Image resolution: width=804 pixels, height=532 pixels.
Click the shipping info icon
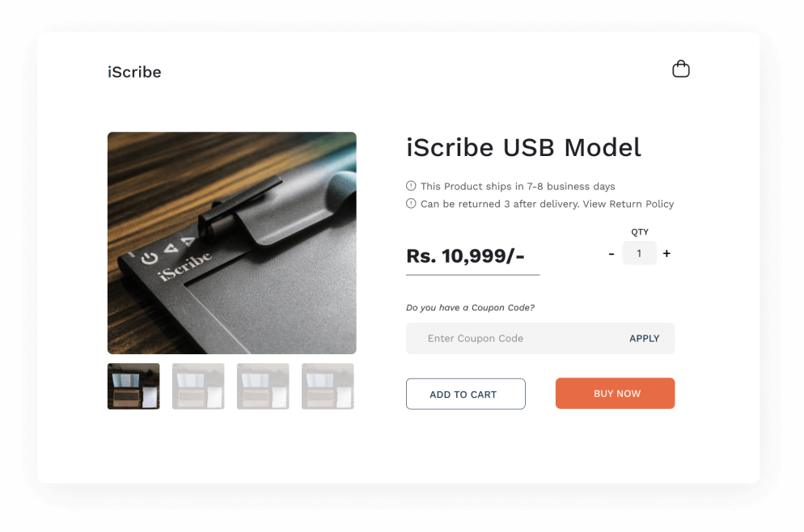pyautogui.click(x=411, y=186)
